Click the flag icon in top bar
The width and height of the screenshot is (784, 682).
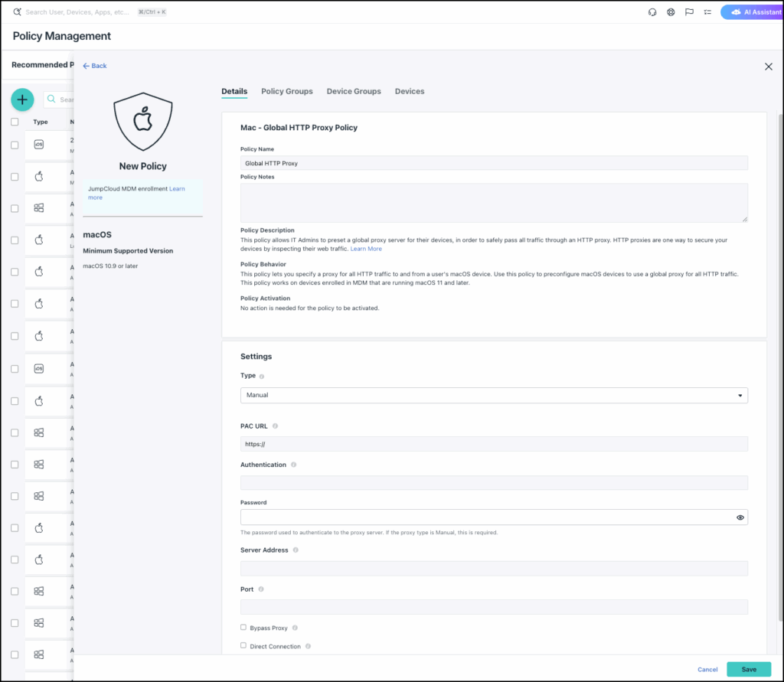[x=689, y=12]
